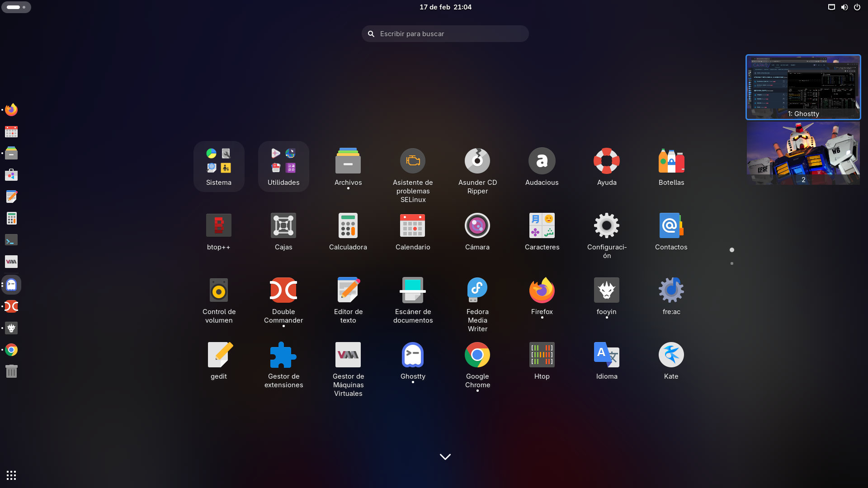This screenshot has width=868, height=488.
Task: Open the Utilidades app folder
Action: [x=283, y=166]
